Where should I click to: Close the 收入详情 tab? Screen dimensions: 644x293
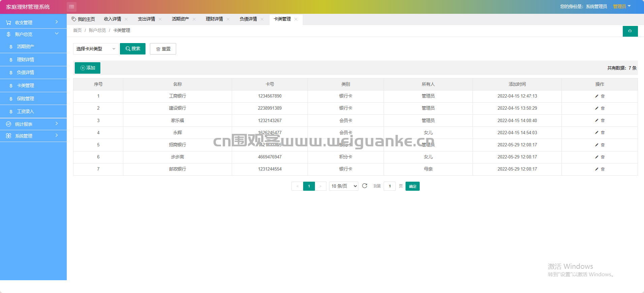(x=126, y=19)
